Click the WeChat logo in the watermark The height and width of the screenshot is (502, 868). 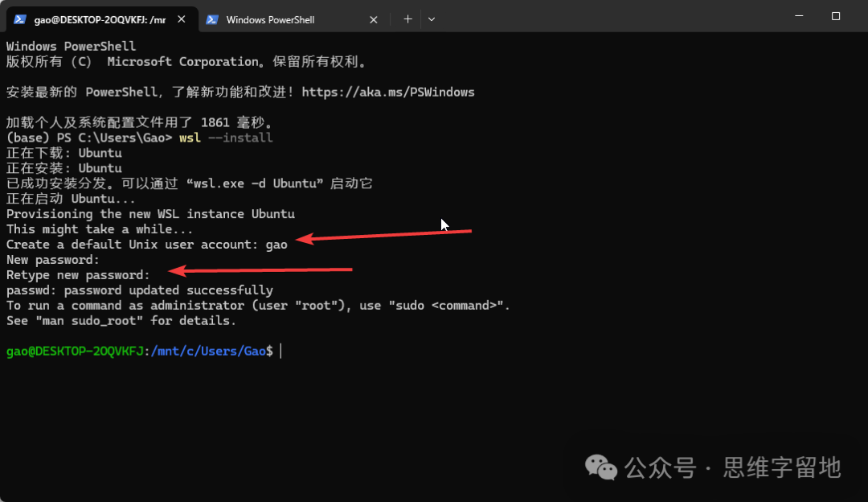(600, 467)
